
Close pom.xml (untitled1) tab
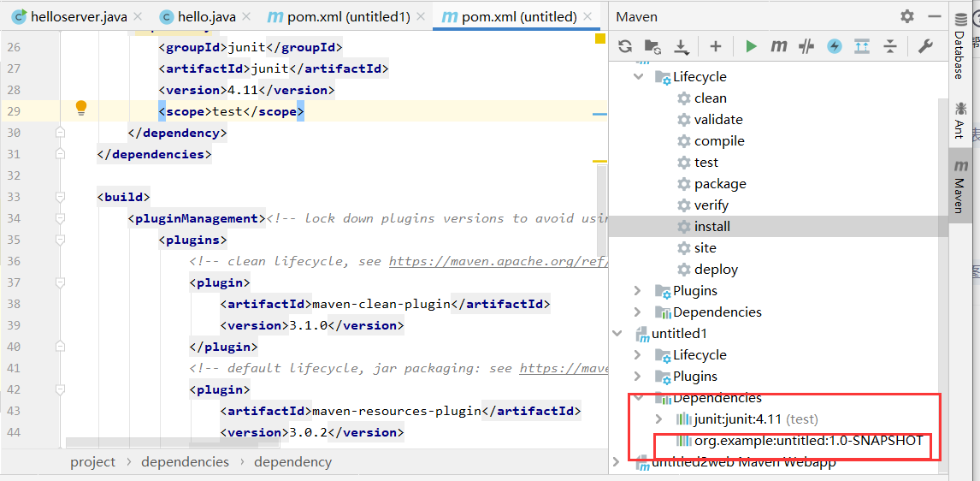(x=422, y=17)
